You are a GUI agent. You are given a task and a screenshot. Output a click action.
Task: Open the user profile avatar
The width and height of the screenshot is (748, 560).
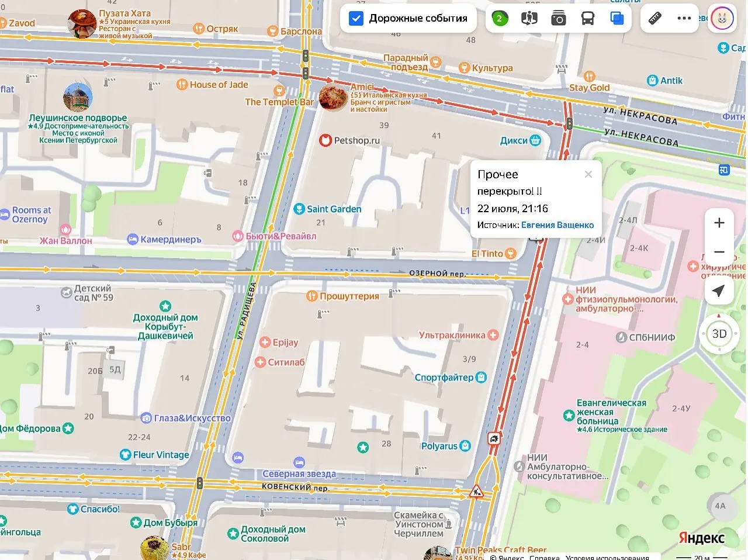click(x=722, y=19)
